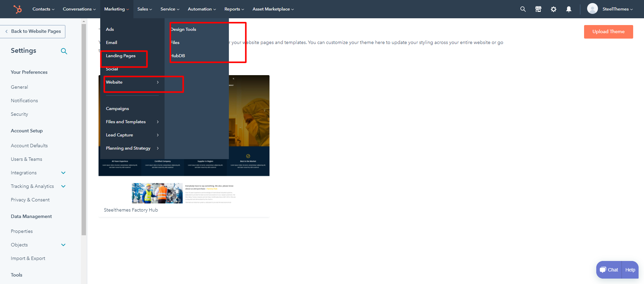Screen dimensions: 644x284
Task: Open the notifications bell
Action: 568,9
